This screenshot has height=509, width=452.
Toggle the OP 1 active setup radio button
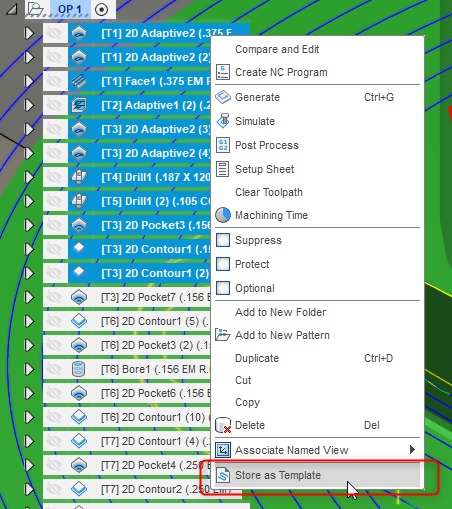[x=101, y=9]
